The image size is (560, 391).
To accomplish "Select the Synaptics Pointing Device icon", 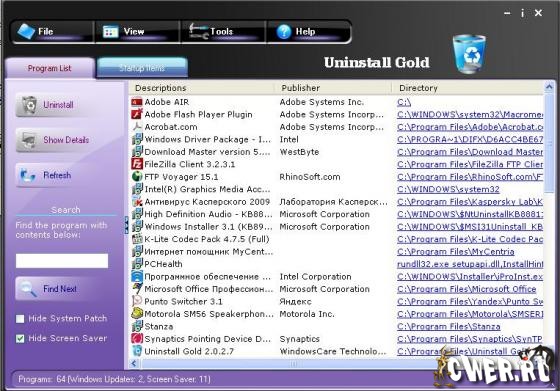I will tap(137, 338).
